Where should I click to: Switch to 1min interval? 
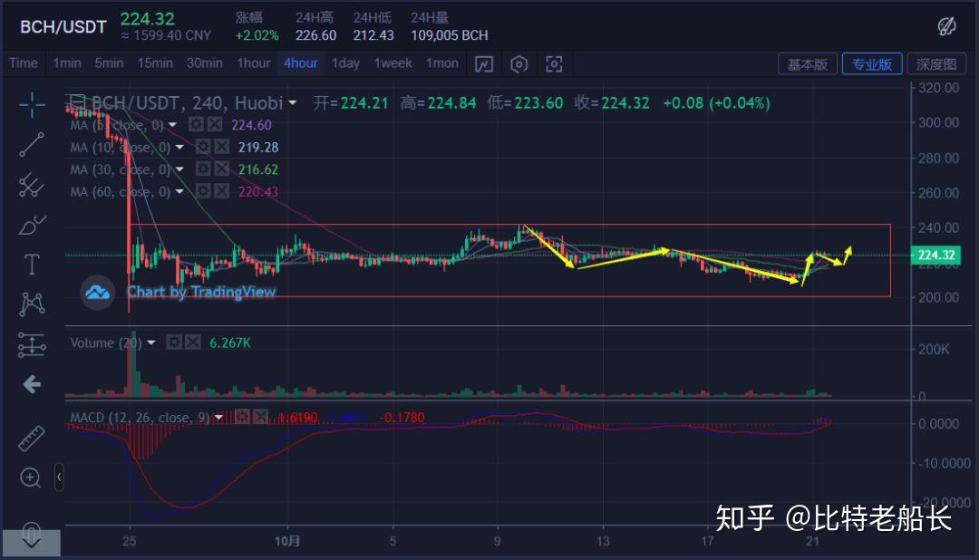(67, 63)
